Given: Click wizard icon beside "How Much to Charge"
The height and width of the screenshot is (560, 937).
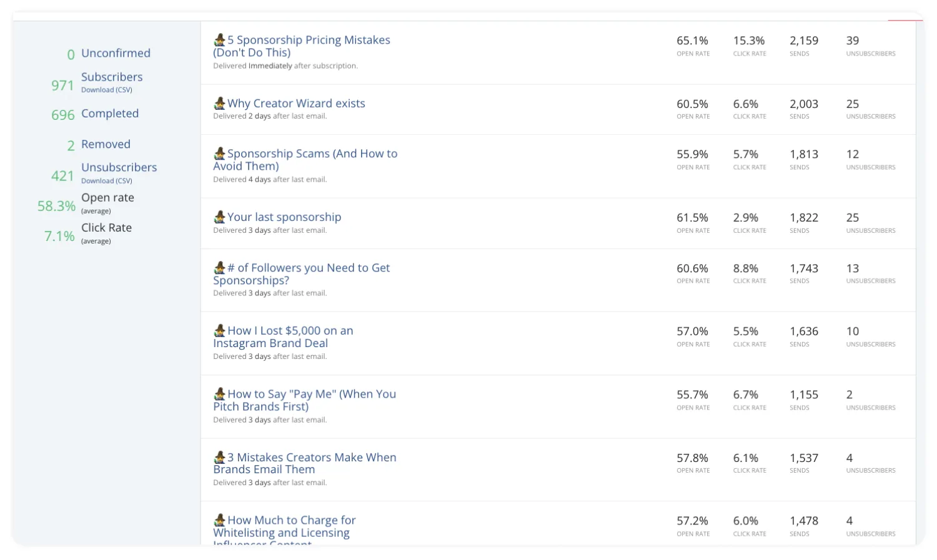Looking at the screenshot, I should [x=219, y=520].
